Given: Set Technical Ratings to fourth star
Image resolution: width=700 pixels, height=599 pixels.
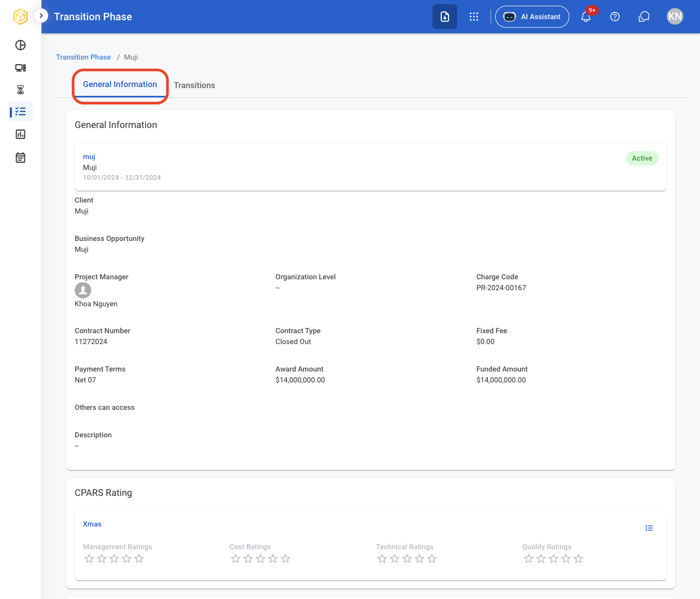Looking at the screenshot, I should click(419, 559).
